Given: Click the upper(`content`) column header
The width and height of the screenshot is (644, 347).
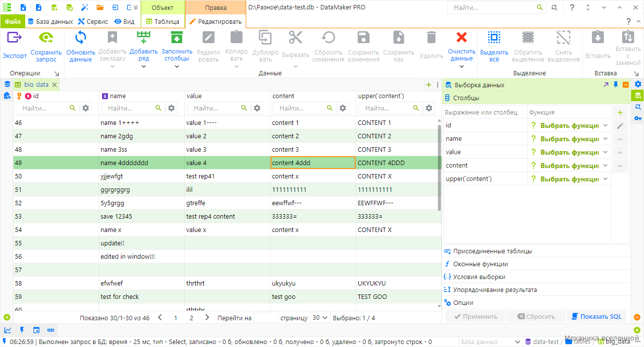Looking at the screenshot, I should tap(381, 96).
